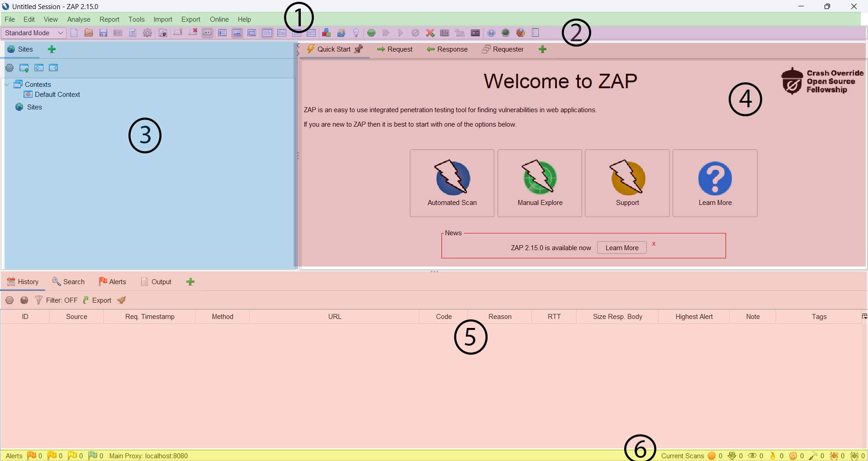
Task: Switch to the Alerts tab
Action: pyautogui.click(x=113, y=282)
